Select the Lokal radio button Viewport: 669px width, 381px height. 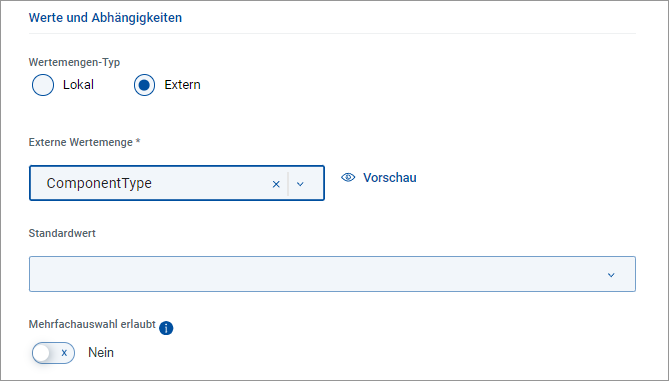[x=43, y=85]
